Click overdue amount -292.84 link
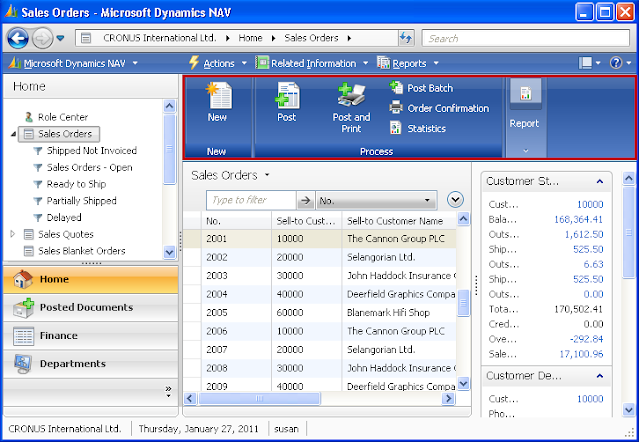The height and width of the screenshot is (442, 639). (586, 339)
